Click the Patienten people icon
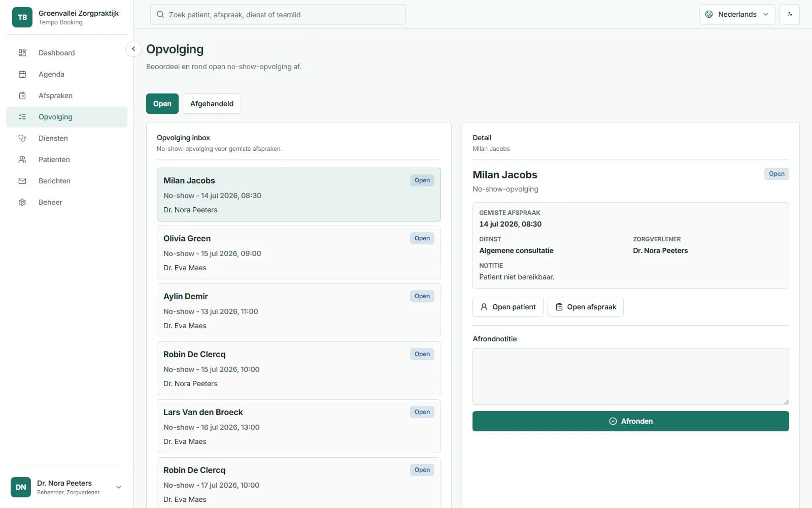The image size is (812, 508). pyautogui.click(x=22, y=160)
